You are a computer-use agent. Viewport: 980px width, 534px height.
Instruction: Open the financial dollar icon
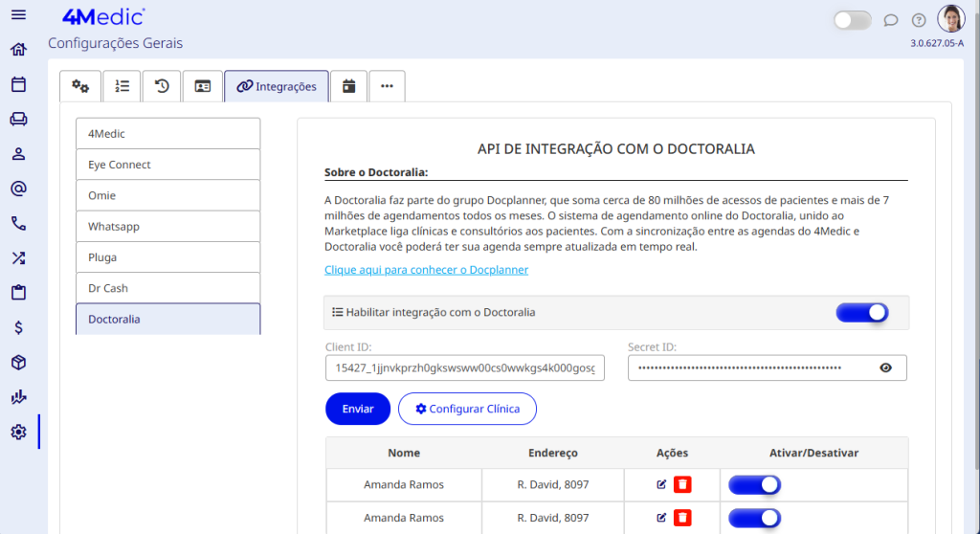pos(19,327)
